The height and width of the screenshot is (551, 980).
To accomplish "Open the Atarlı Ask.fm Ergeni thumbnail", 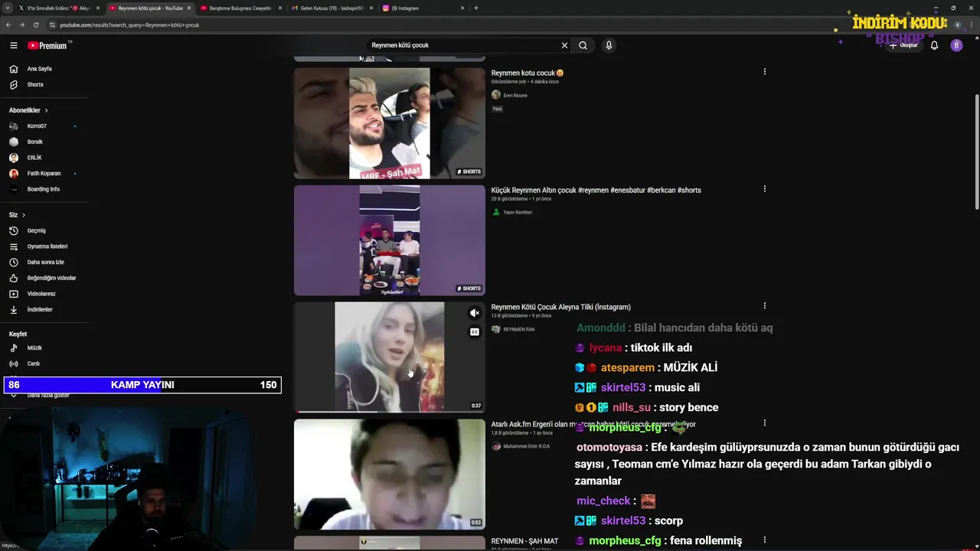I will [390, 474].
